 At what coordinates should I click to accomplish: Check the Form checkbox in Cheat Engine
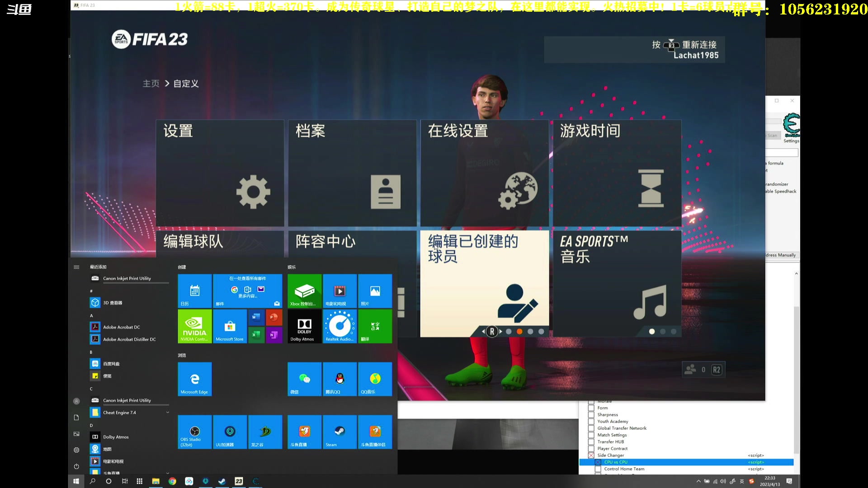(x=591, y=408)
